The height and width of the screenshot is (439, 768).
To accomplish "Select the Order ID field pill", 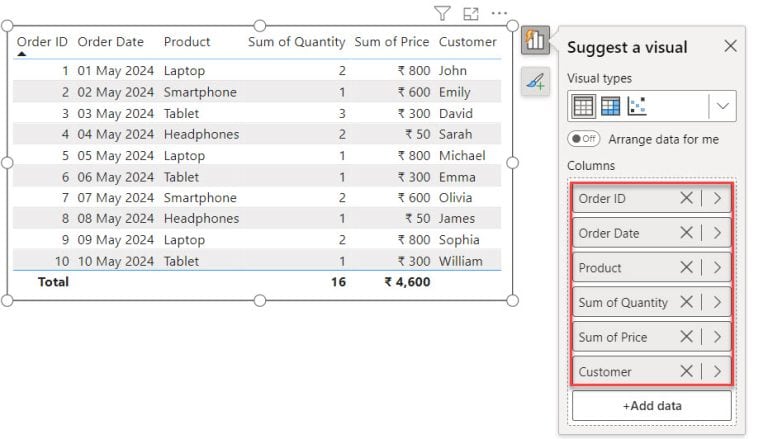I will [x=651, y=198].
